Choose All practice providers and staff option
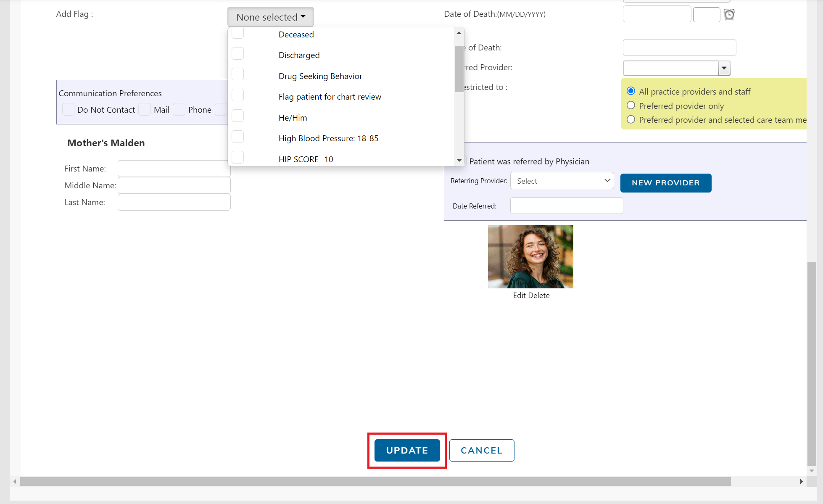This screenshot has width=823, height=504. coord(631,91)
